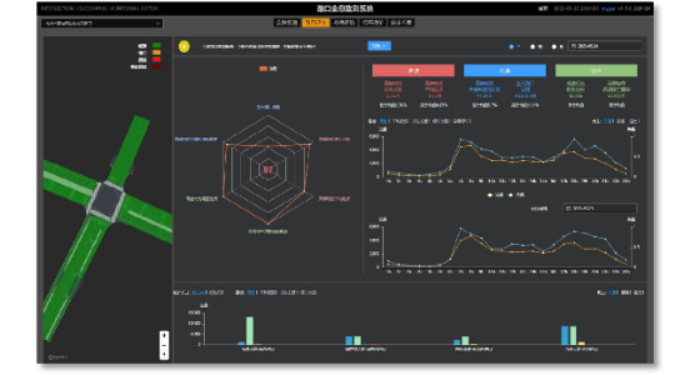Click the gray intersection center on the map
The image size is (700, 375).
coord(107,200)
